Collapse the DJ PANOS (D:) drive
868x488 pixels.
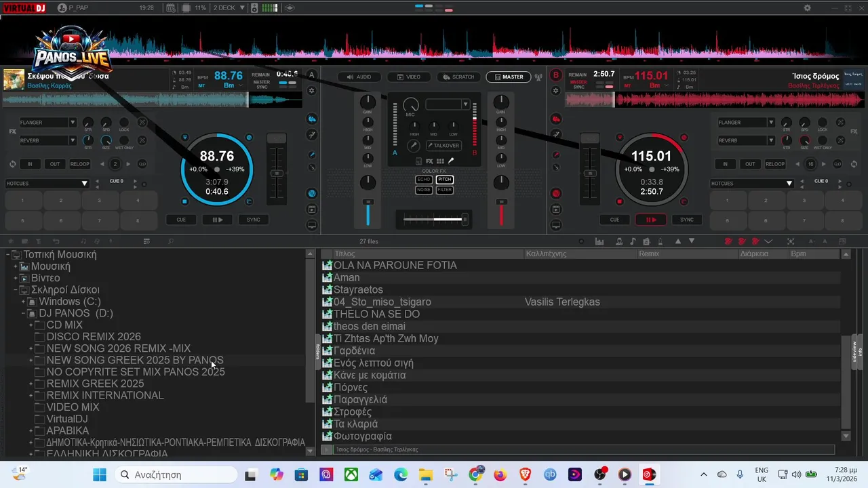click(x=23, y=314)
